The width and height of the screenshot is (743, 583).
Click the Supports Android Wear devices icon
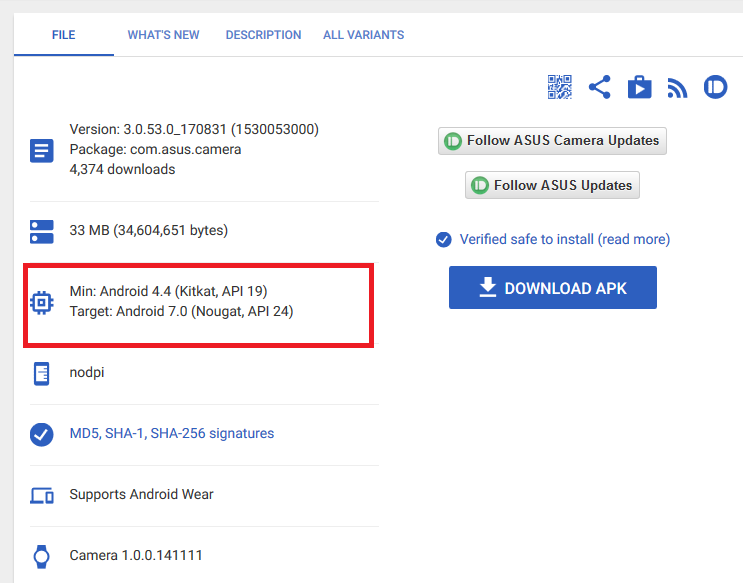(42, 496)
